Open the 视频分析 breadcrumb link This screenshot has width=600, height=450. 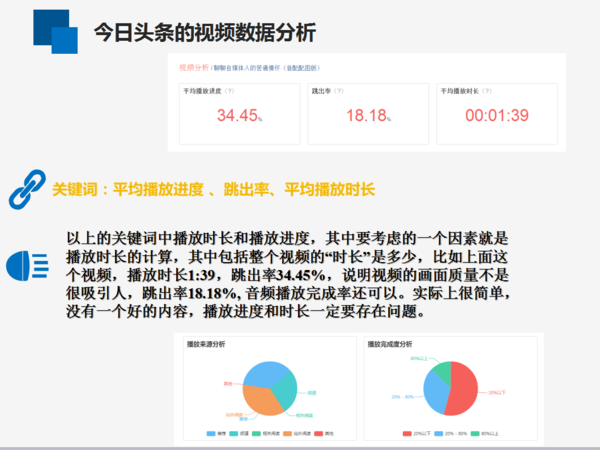pos(194,68)
